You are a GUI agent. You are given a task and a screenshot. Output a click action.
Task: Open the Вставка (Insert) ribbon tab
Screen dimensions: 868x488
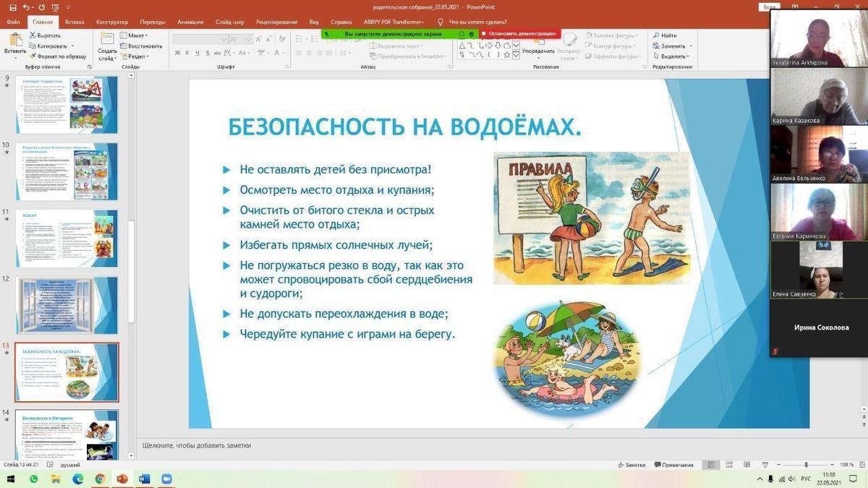click(75, 22)
